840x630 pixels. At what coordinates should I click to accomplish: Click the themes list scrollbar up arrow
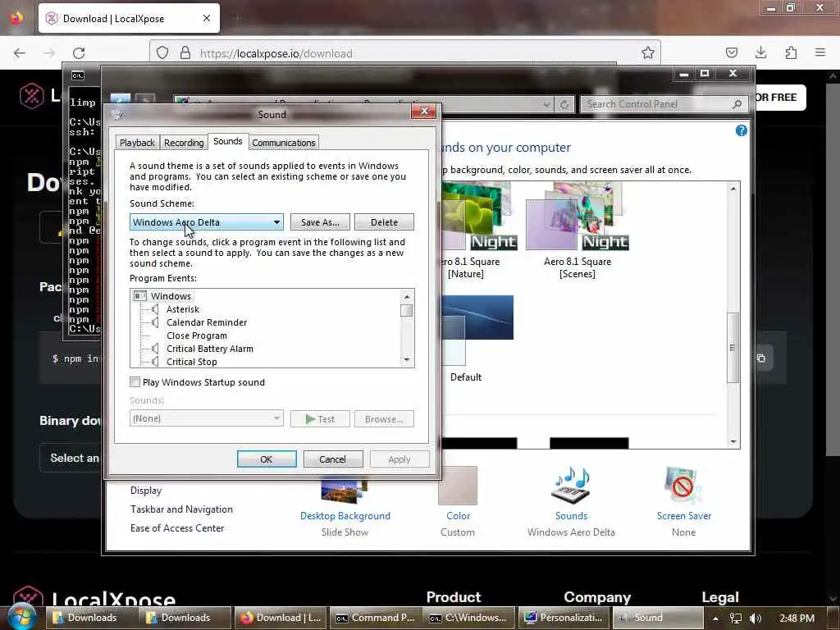coord(733,189)
